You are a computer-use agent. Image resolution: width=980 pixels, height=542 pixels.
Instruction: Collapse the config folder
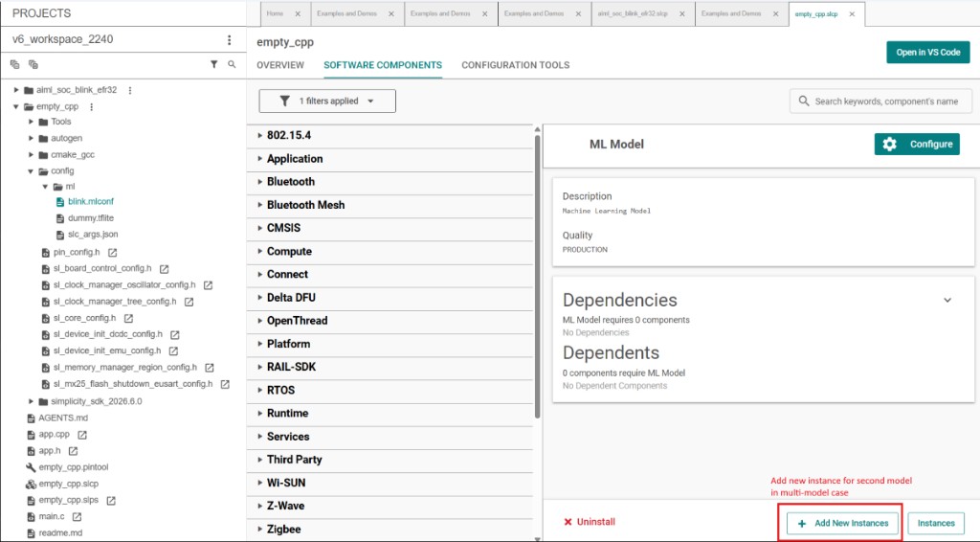[x=31, y=171]
